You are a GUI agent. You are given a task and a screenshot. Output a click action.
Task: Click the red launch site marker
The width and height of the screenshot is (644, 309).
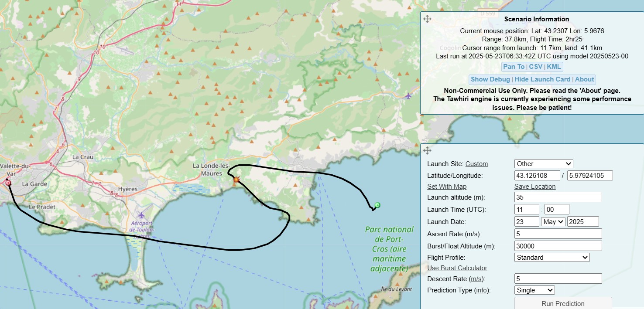tap(8, 183)
